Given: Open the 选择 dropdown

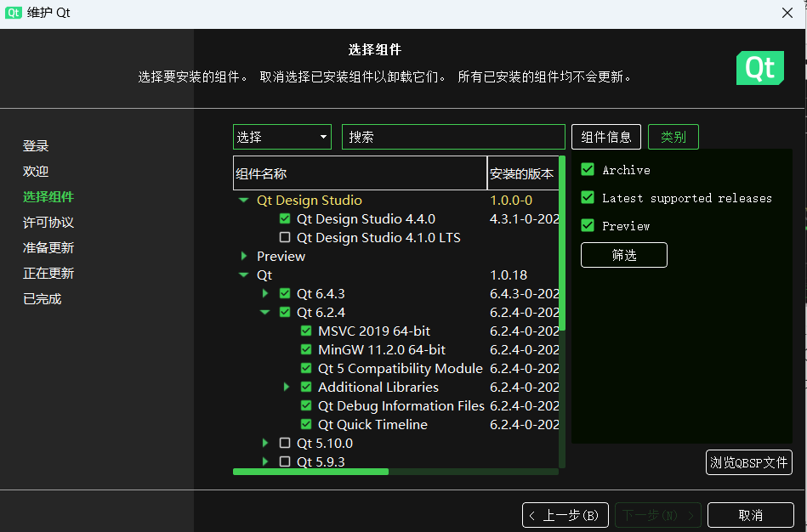Looking at the screenshot, I should tap(282, 137).
